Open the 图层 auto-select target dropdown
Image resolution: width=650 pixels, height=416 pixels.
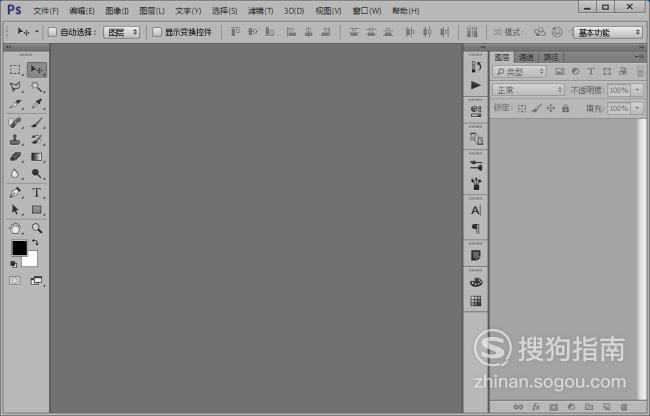(122, 32)
